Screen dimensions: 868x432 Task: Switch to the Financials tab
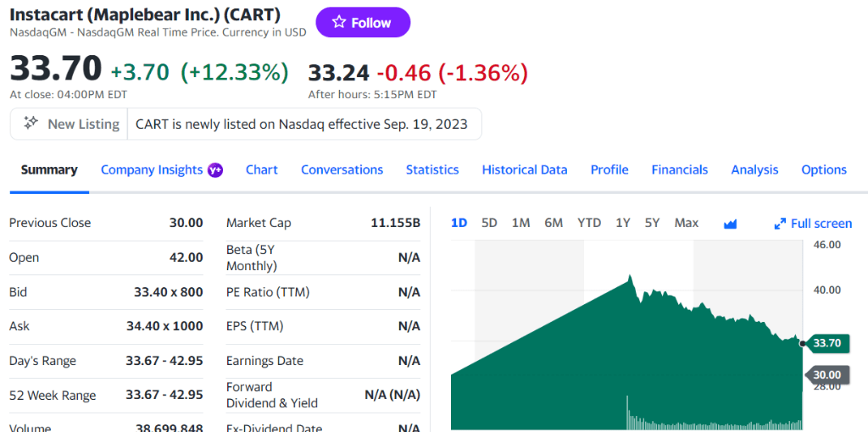[x=679, y=169]
